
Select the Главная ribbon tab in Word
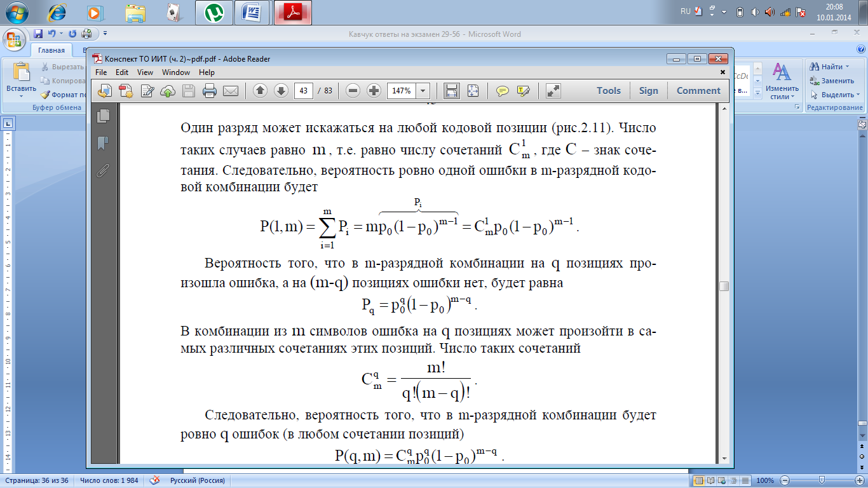click(51, 50)
